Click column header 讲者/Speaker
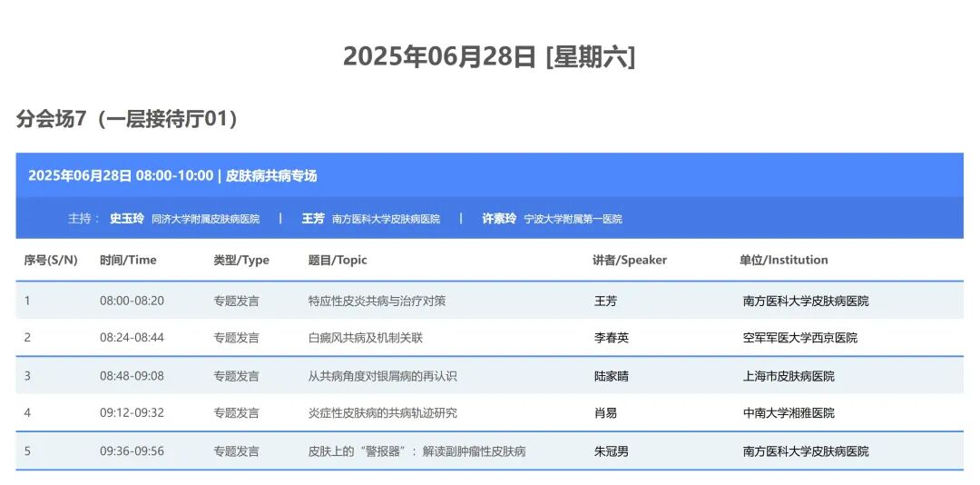 click(x=630, y=261)
